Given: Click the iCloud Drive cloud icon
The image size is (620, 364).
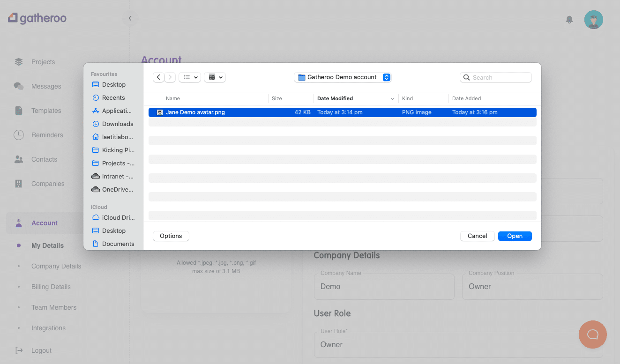Looking at the screenshot, I should point(96,218).
